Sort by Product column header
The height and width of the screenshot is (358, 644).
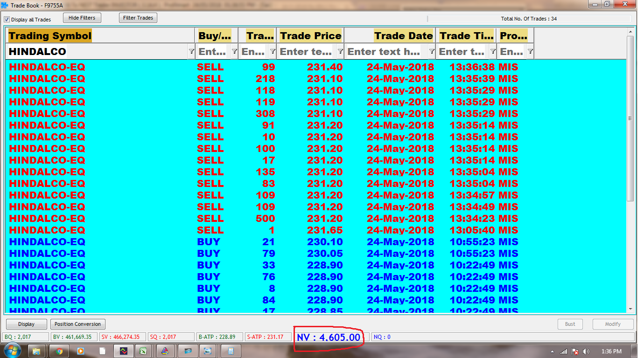515,35
